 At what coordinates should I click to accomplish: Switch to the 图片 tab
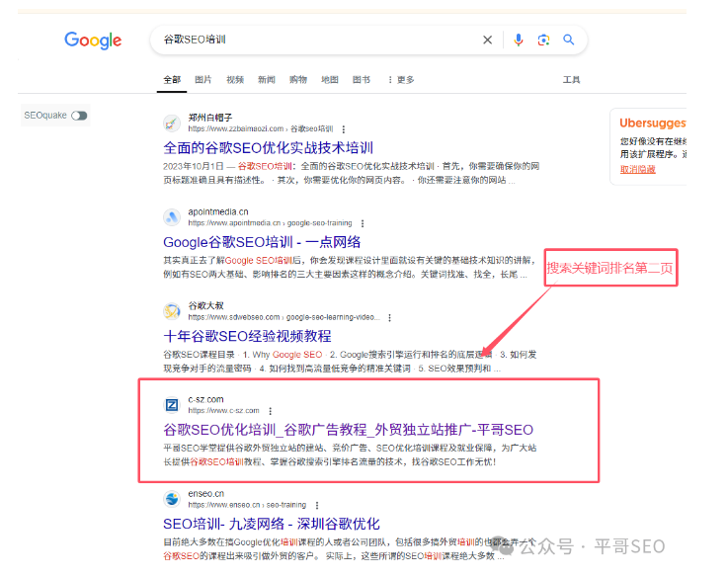(202, 80)
